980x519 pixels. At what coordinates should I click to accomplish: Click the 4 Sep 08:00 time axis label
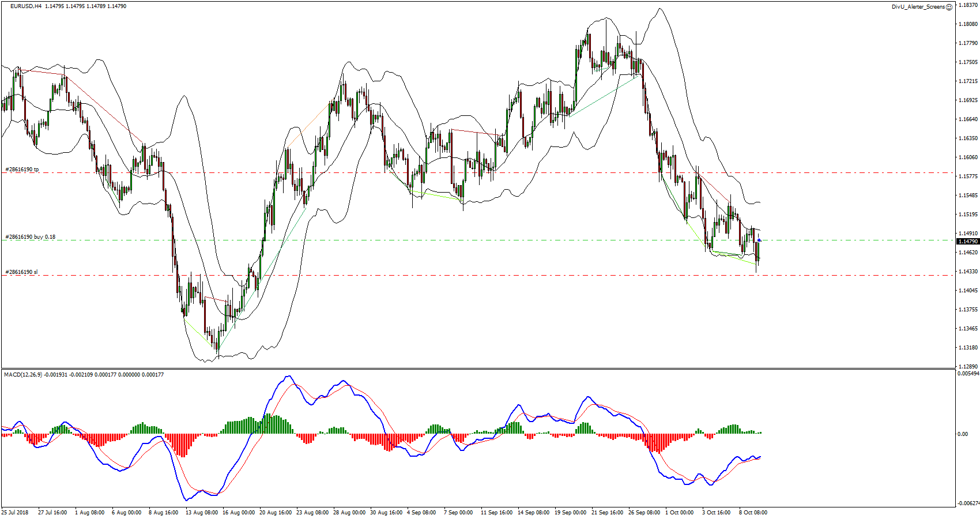421,512
